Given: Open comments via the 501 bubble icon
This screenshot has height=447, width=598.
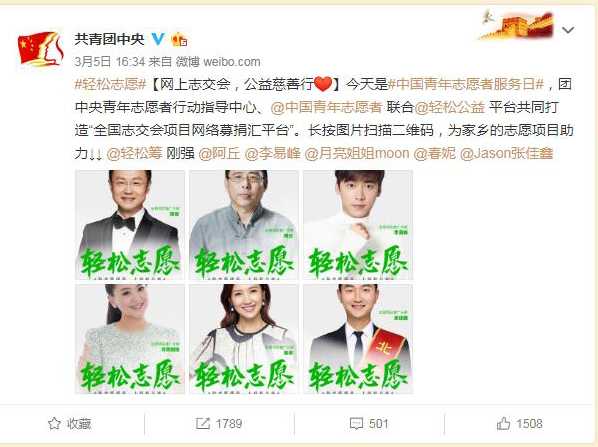Looking at the screenshot, I should pos(356,424).
